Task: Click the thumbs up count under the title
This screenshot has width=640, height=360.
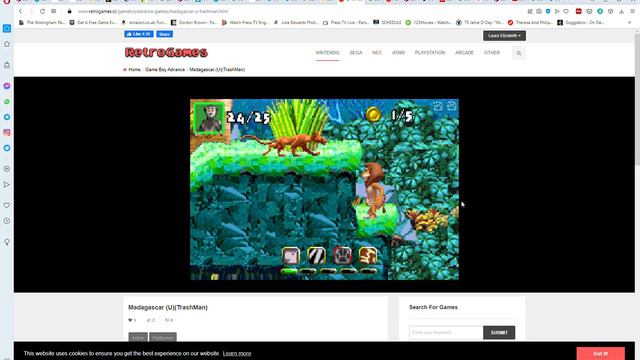Action: (151, 320)
